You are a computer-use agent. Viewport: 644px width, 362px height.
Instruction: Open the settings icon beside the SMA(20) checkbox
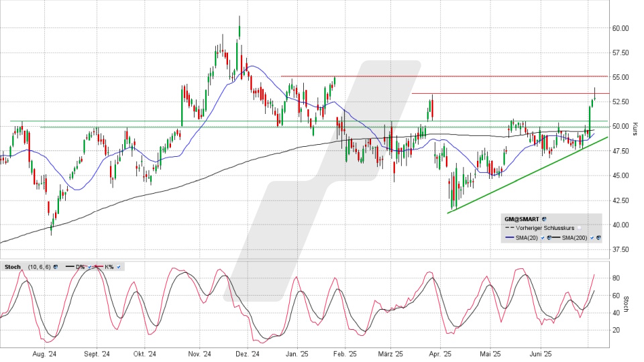(x=549, y=237)
